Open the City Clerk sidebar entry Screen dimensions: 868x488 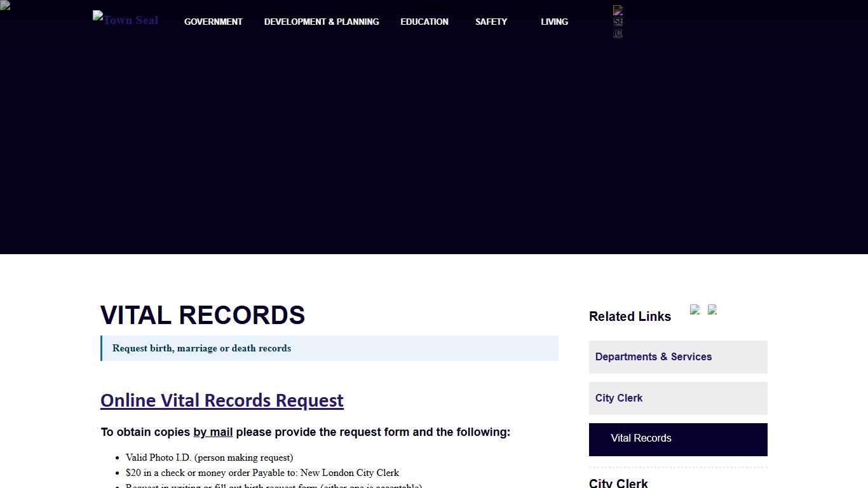point(618,398)
